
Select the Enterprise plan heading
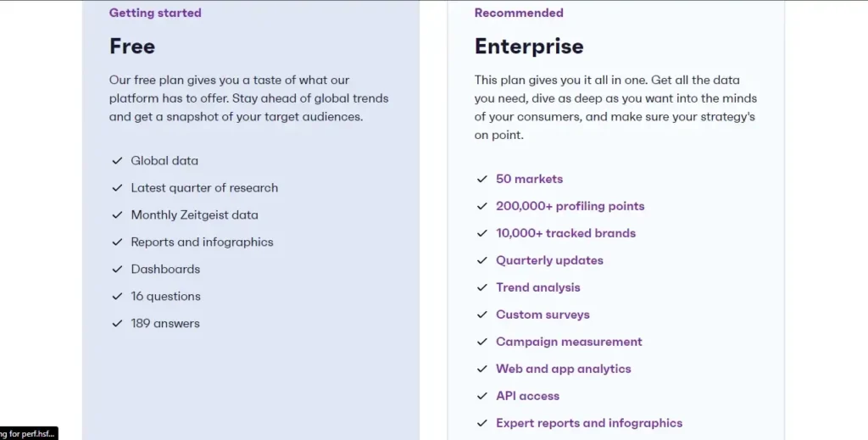coord(529,46)
